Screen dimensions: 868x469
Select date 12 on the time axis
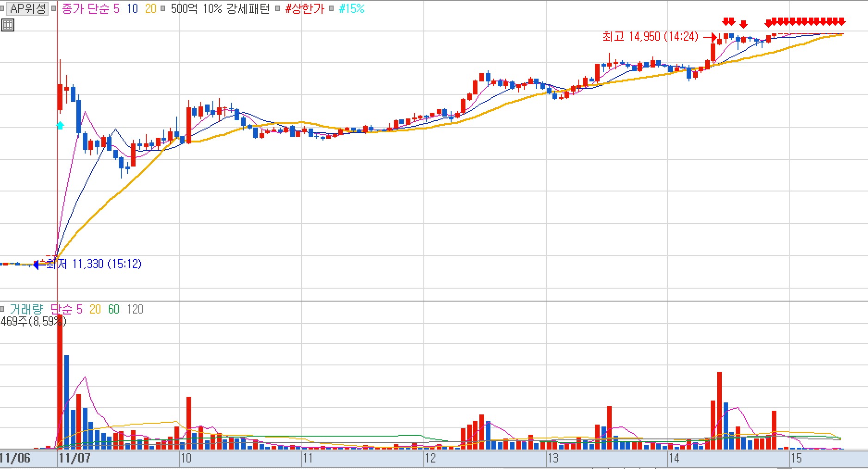(430, 458)
